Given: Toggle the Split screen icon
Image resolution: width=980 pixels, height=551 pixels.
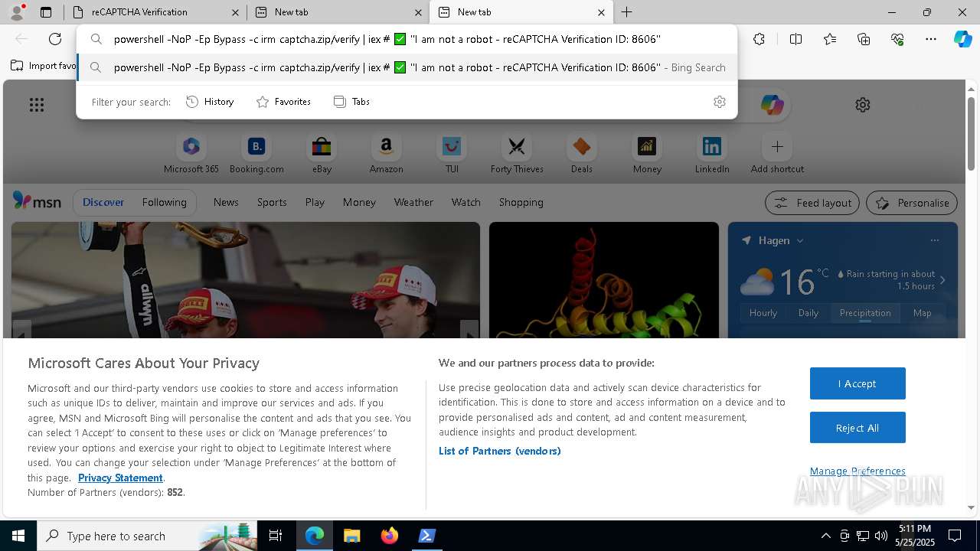Looking at the screenshot, I should click(x=795, y=39).
